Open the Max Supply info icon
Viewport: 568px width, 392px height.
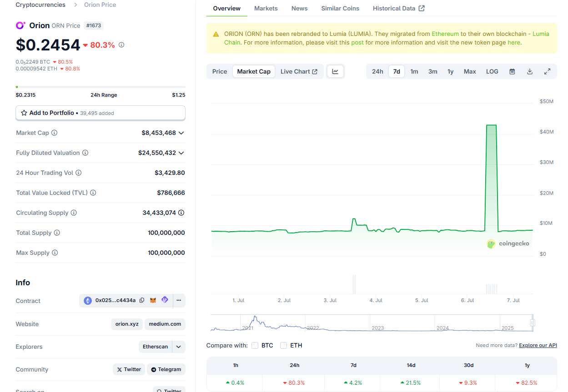55,253
